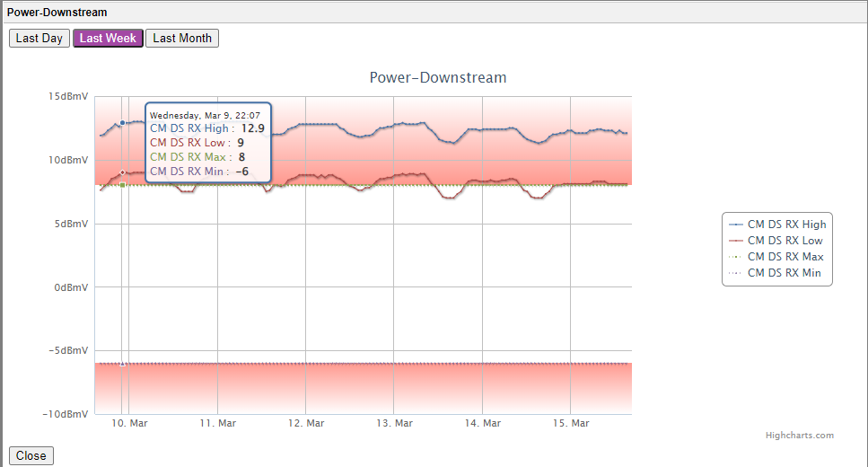Viewport: 868px width, 467px height.
Task: Switch chart to Last Day view
Action: (x=39, y=39)
